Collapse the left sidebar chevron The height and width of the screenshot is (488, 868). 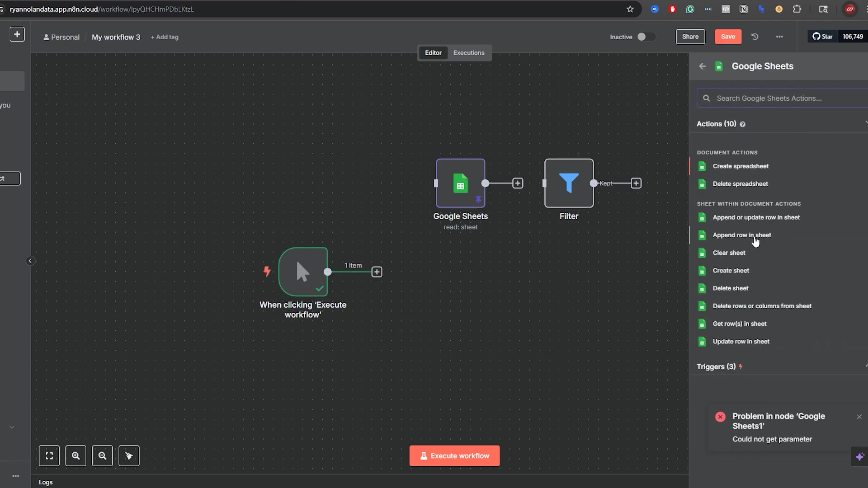coord(30,261)
